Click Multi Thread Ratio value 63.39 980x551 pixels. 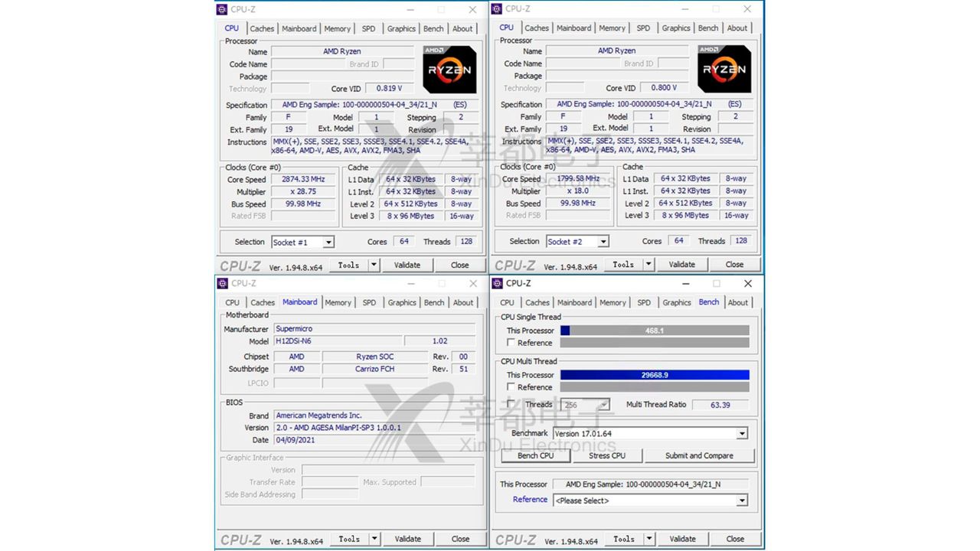pos(720,405)
